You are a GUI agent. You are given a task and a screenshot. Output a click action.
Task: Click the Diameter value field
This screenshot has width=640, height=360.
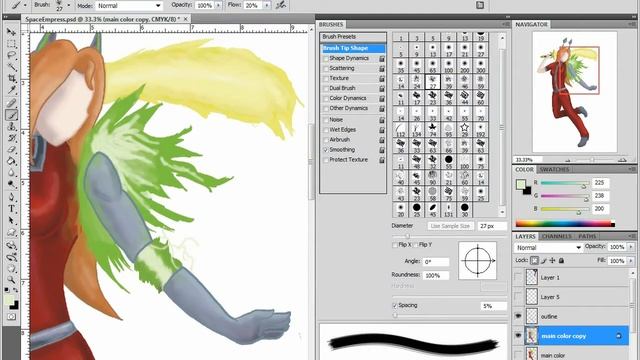tap(492, 226)
